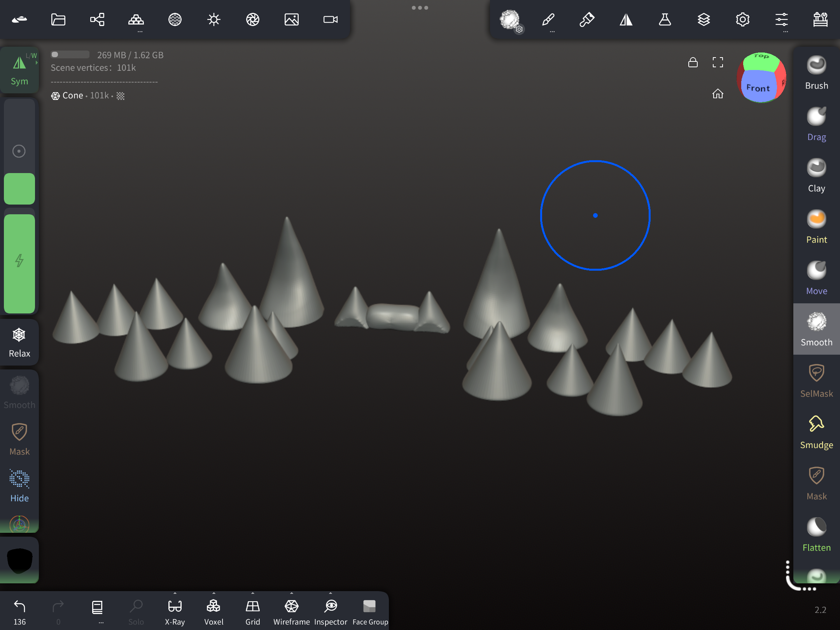
Task: Click the Relax button
Action: pos(19,342)
